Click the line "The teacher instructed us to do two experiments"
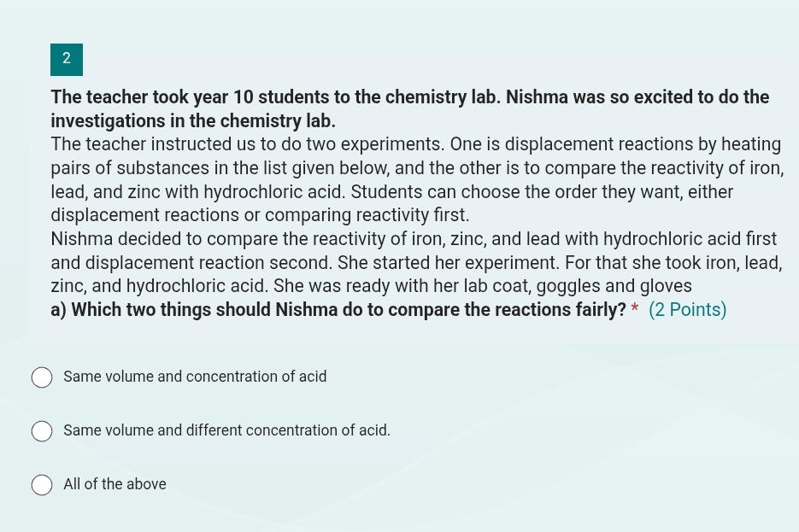This screenshot has width=799, height=532. coord(415,144)
